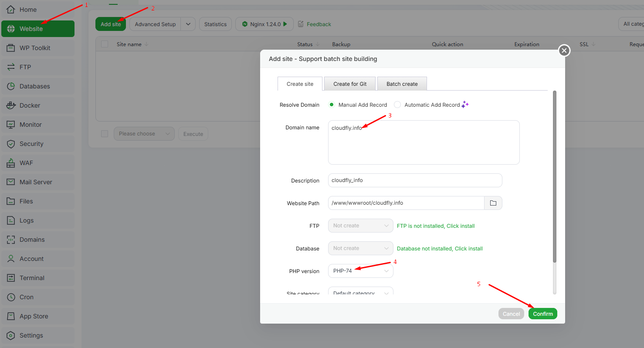644x348 pixels.
Task: Click into the Description input field
Action: (x=415, y=180)
